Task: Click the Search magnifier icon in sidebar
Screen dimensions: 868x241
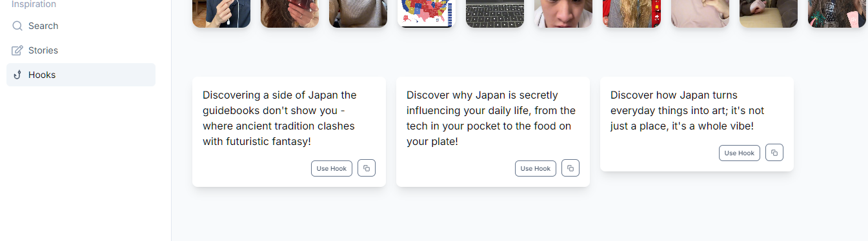Action: [x=17, y=26]
